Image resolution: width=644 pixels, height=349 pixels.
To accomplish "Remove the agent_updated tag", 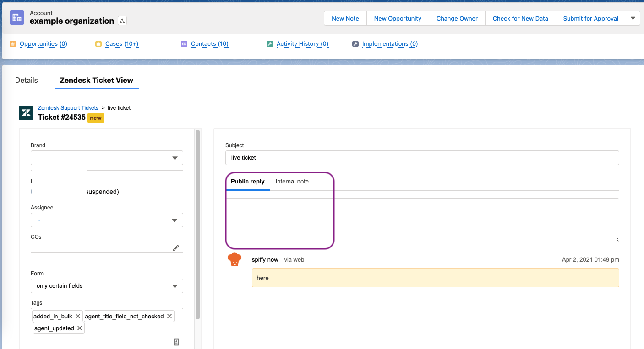I will 80,328.
